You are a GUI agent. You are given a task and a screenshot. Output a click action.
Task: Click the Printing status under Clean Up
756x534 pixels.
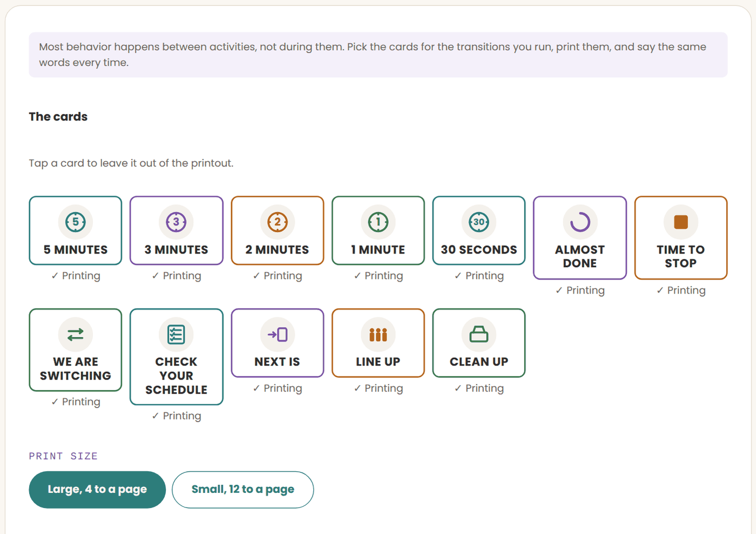(479, 388)
